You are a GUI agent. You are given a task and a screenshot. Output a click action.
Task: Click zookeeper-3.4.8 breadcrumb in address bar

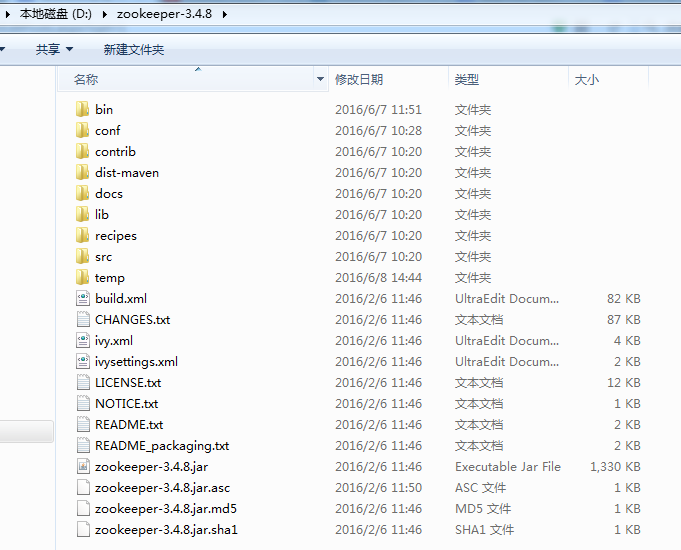pos(164,14)
